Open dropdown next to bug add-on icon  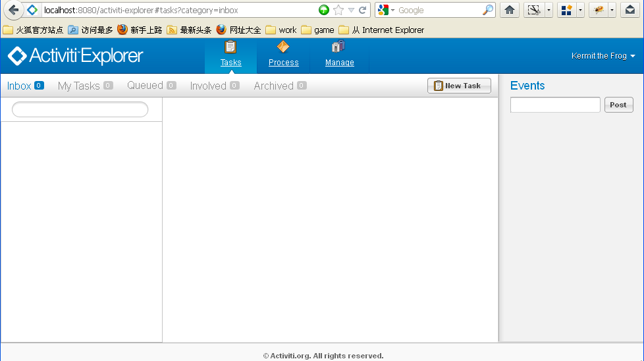612,10
